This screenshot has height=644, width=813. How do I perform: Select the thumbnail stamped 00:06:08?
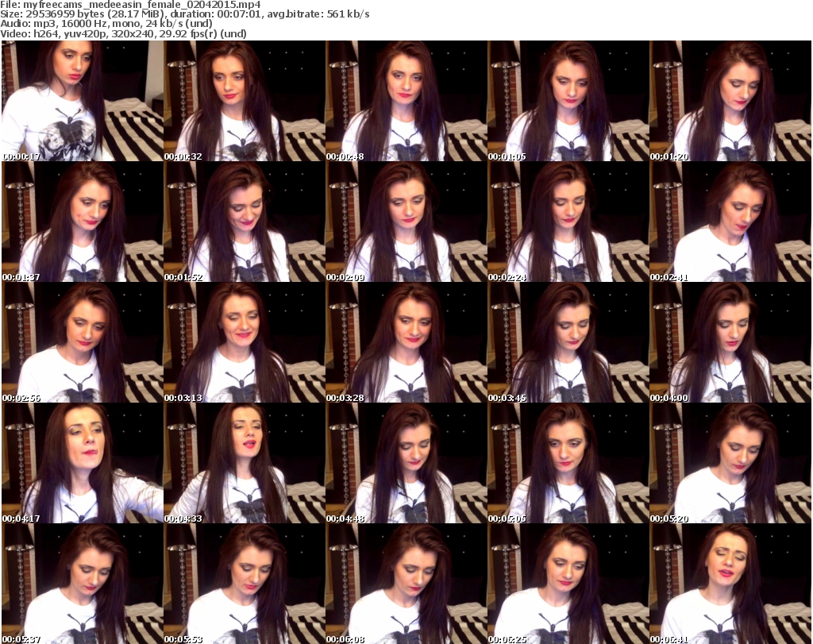coord(406,584)
